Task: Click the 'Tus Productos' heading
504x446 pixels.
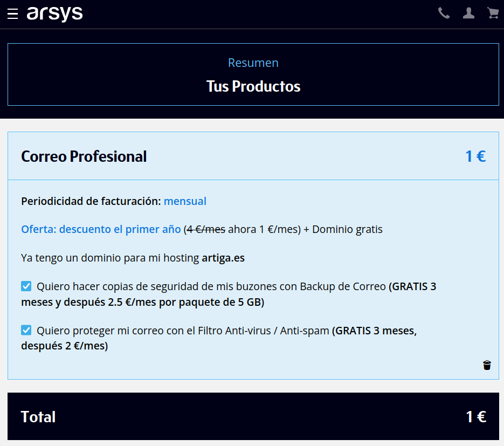Action: 253,86
